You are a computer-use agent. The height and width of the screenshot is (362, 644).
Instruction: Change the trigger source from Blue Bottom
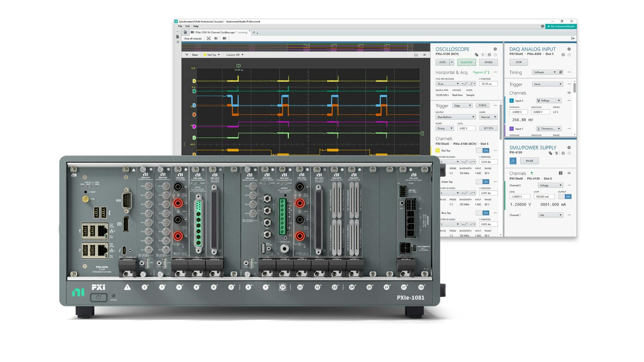(x=455, y=117)
